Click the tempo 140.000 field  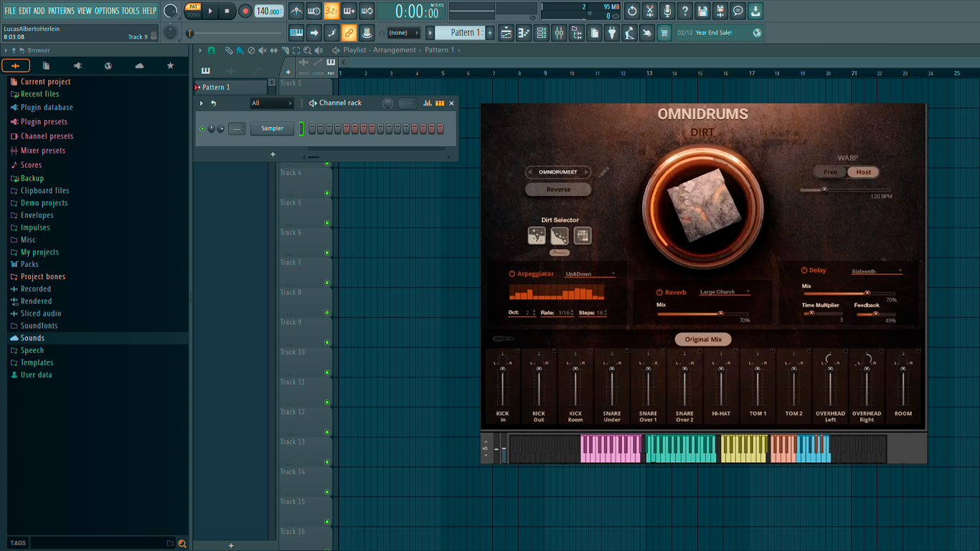[x=268, y=11]
